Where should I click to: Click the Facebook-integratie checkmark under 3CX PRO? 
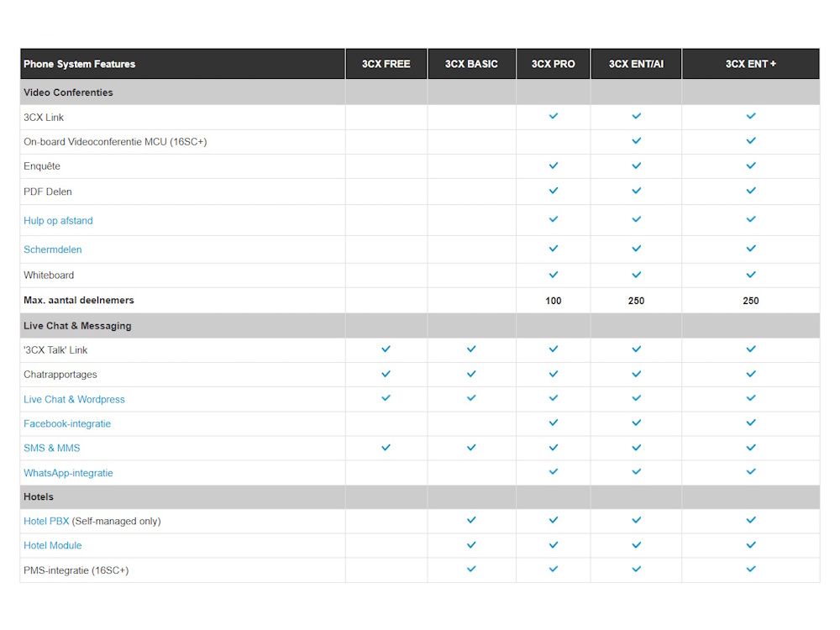554,423
